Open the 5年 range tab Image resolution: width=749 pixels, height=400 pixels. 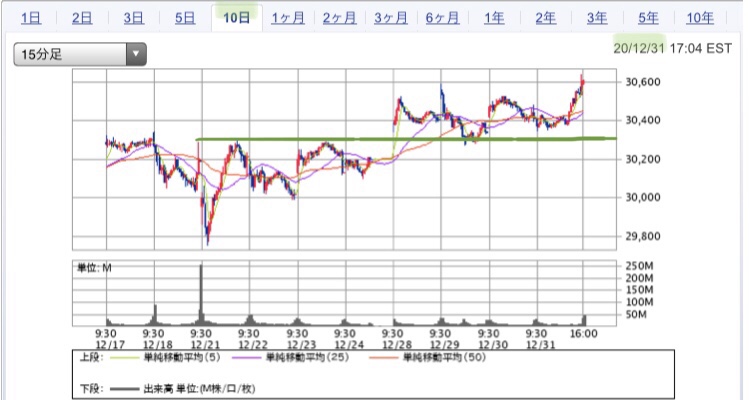[x=648, y=17]
